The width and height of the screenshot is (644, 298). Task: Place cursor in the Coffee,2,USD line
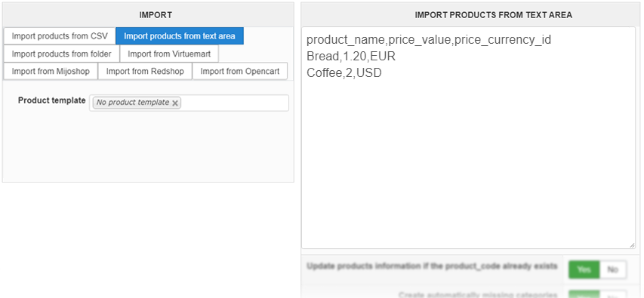[x=344, y=73]
